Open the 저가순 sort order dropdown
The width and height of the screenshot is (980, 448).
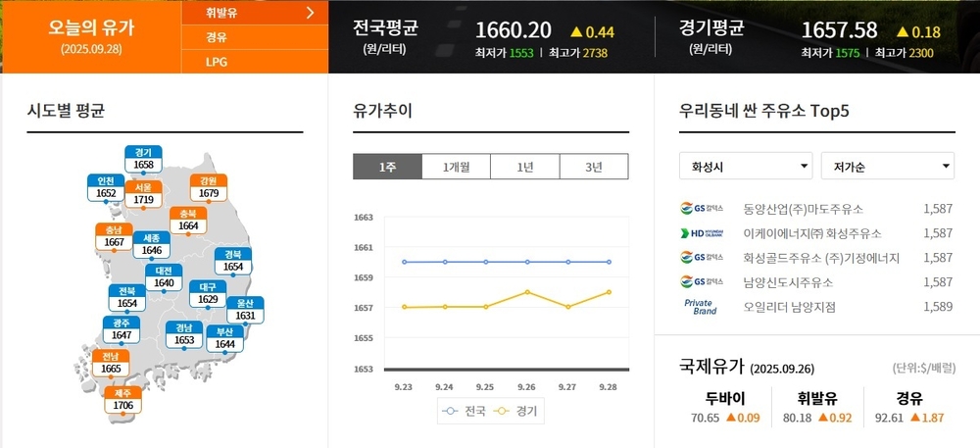pyautogui.click(x=886, y=166)
